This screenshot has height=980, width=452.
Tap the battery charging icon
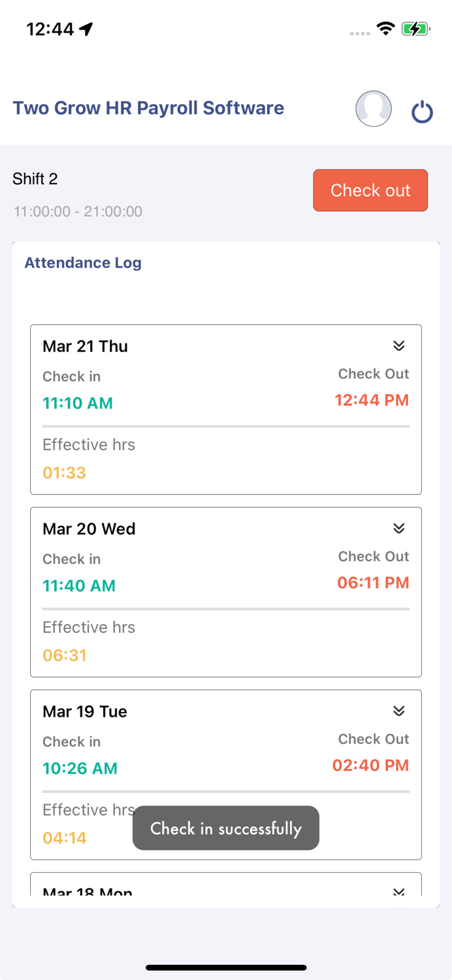click(x=415, y=29)
